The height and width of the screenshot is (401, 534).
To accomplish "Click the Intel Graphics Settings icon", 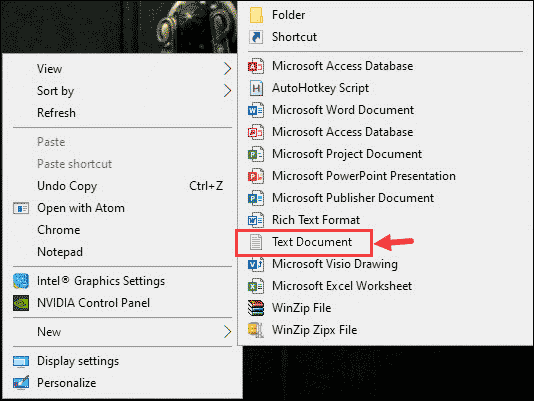I will (x=21, y=281).
